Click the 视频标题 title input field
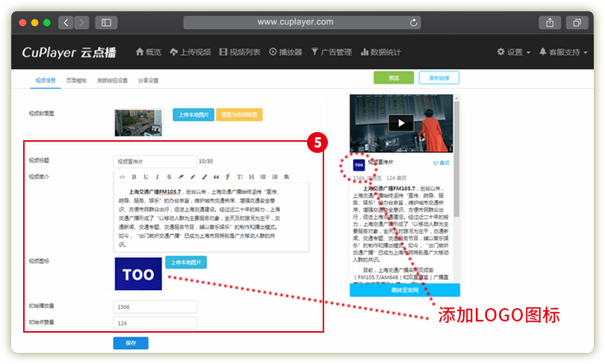 coord(154,160)
